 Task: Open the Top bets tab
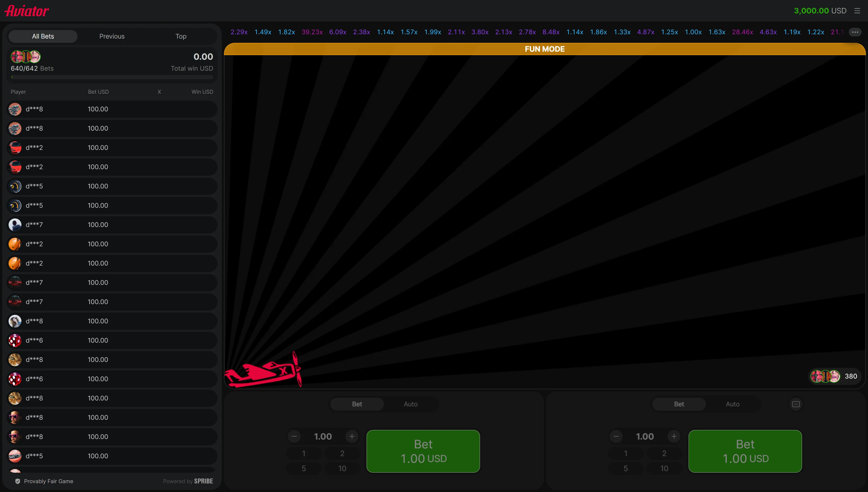[x=181, y=36]
